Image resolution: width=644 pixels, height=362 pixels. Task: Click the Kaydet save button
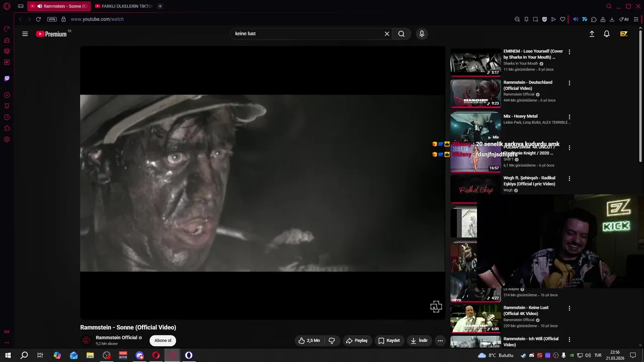coord(389,340)
